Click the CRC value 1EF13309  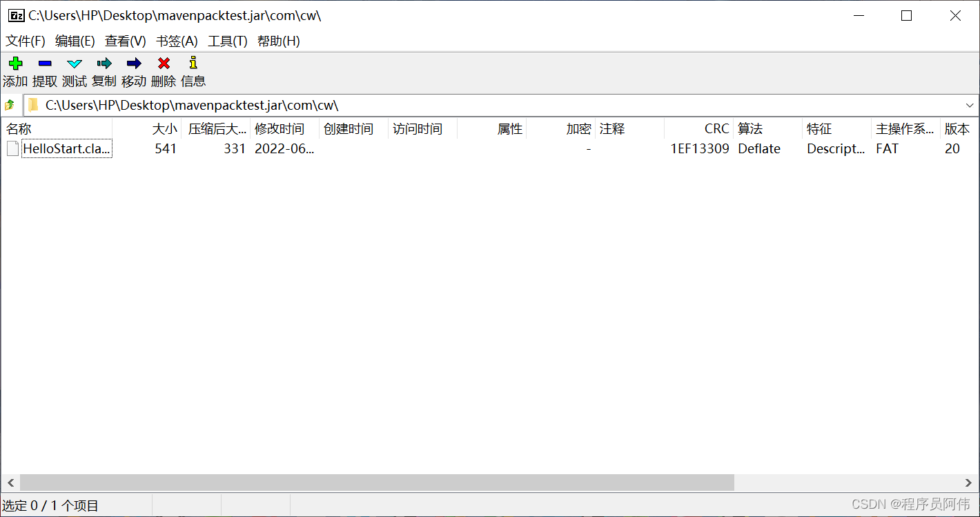pos(700,148)
